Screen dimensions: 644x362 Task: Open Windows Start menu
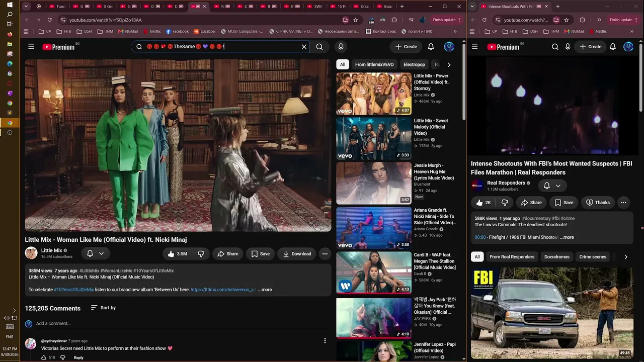[x=10, y=5]
